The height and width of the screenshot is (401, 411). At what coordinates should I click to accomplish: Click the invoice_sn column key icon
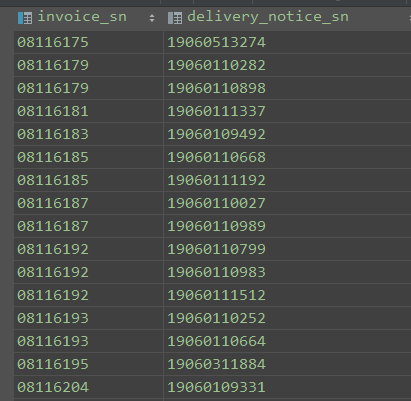pyautogui.click(x=25, y=18)
